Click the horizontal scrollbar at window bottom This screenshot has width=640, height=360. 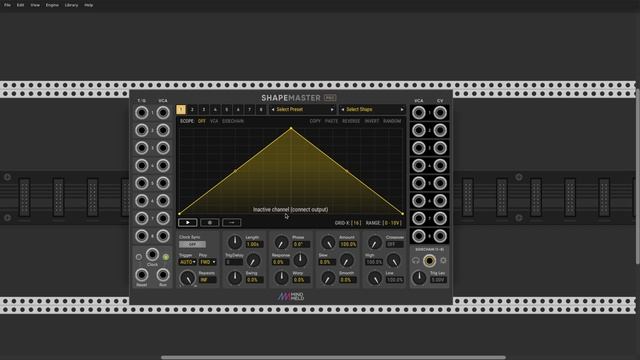coord(333,357)
